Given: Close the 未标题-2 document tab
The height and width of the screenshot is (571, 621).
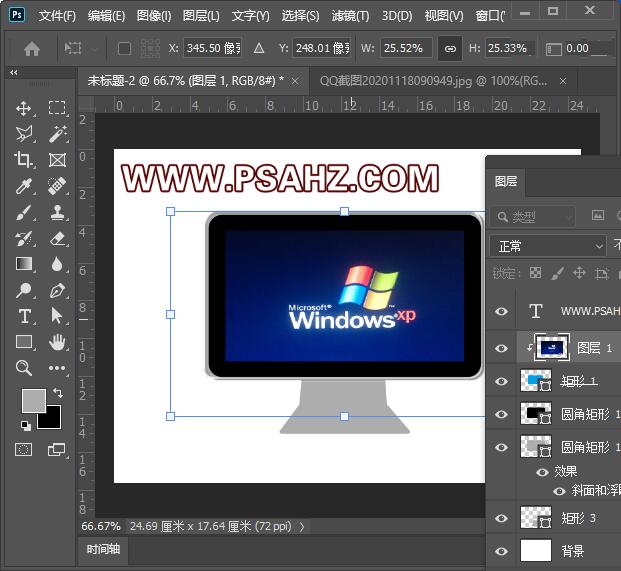Looking at the screenshot, I should (295, 81).
